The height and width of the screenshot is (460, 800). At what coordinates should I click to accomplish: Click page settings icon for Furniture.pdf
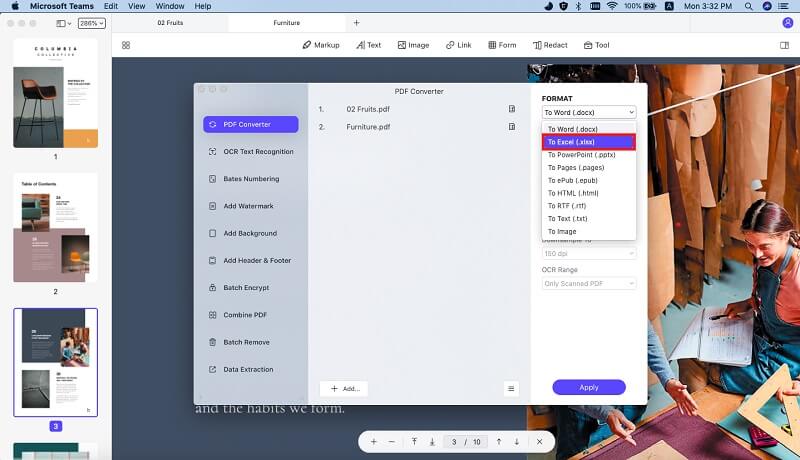pos(512,126)
